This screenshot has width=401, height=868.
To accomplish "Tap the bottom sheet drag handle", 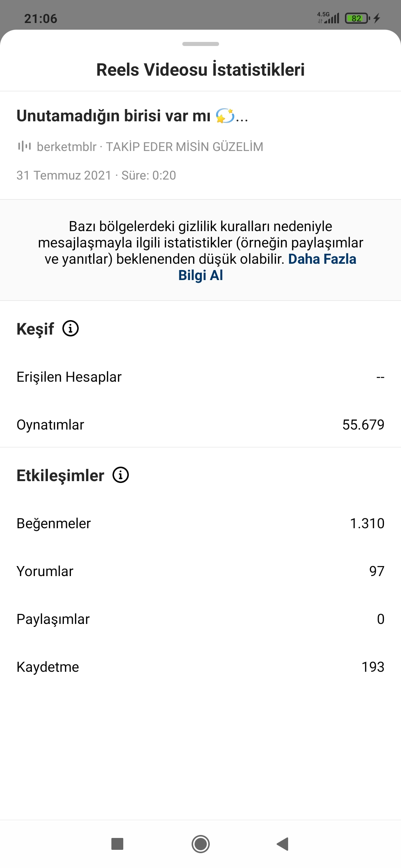I will 200,44.
